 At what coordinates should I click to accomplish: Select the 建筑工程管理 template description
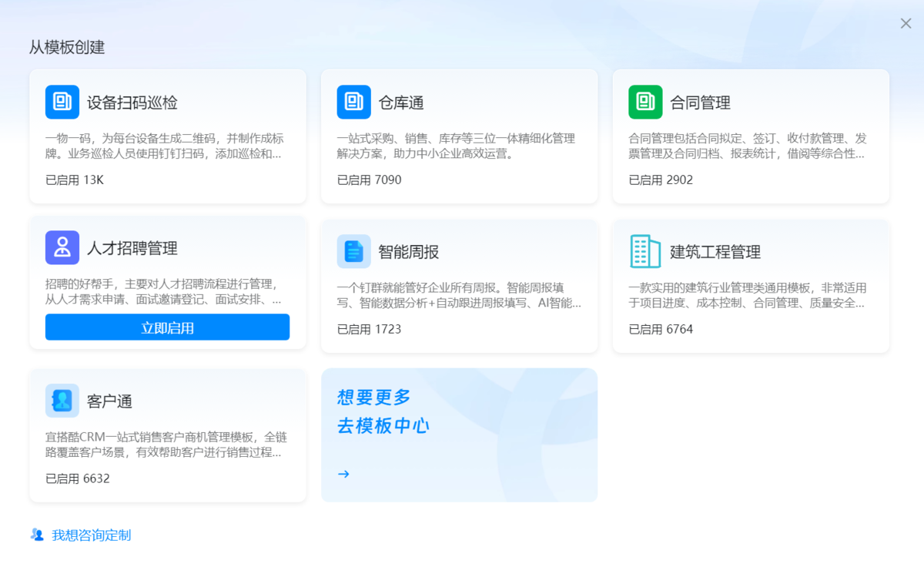pyautogui.click(x=748, y=295)
